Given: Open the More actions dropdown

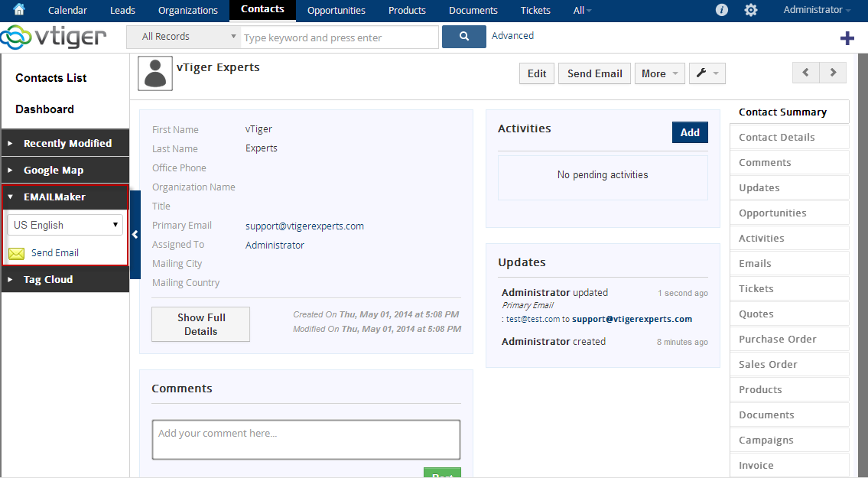Looking at the screenshot, I should coord(659,73).
